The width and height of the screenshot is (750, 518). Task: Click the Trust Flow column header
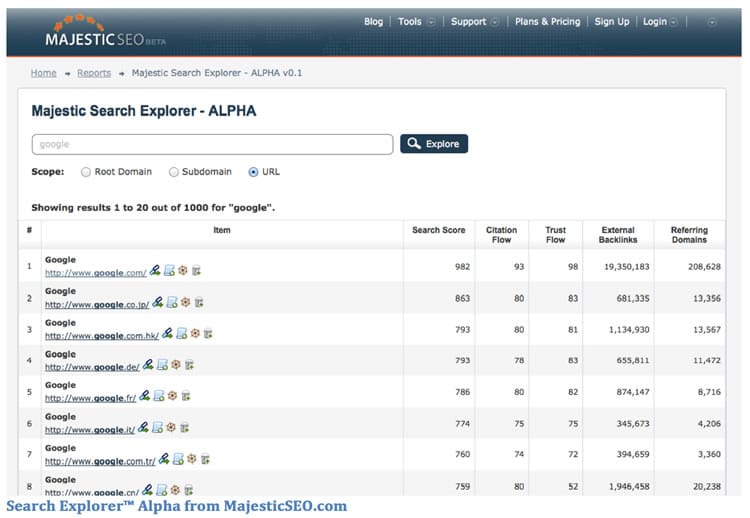point(555,235)
